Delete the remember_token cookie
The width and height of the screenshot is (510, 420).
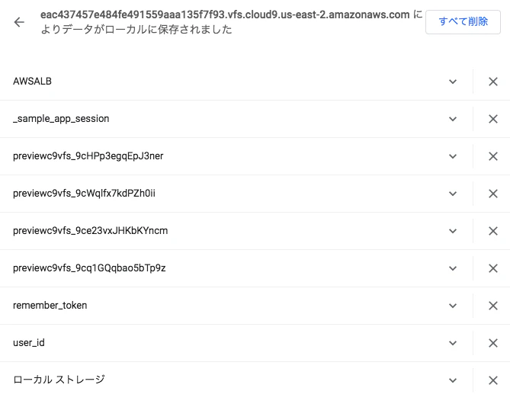click(493, 306)
